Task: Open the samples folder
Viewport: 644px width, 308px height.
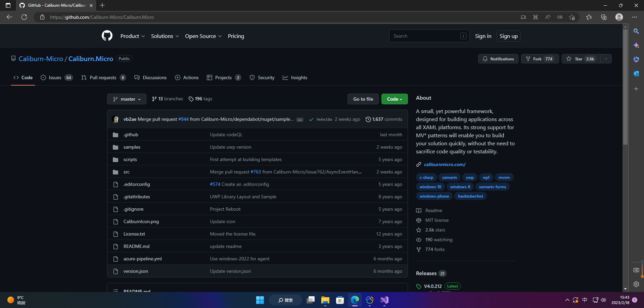Action: 132,147
